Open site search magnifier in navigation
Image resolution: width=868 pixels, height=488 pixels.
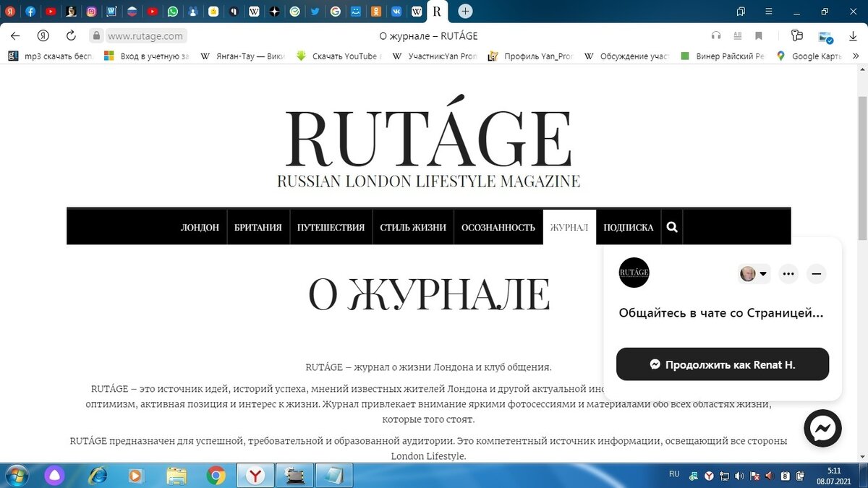tap(672, 227)
